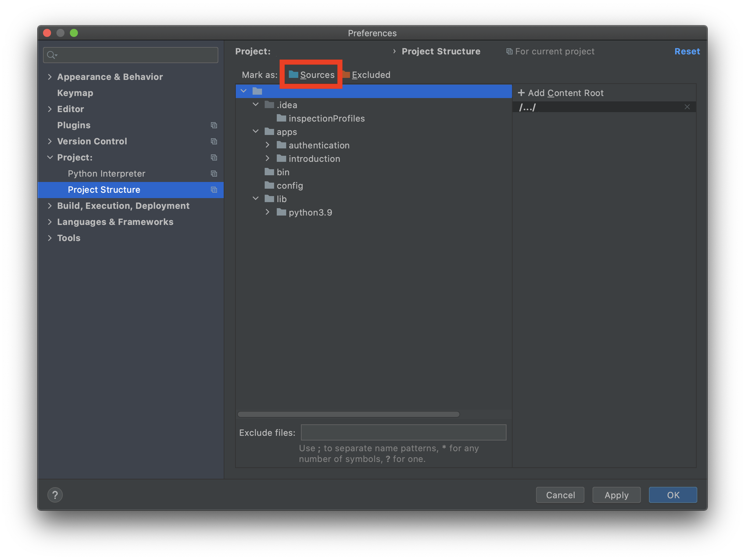
Task: Open the Python Interpreter settings page
Action: [x=106, y=174]
